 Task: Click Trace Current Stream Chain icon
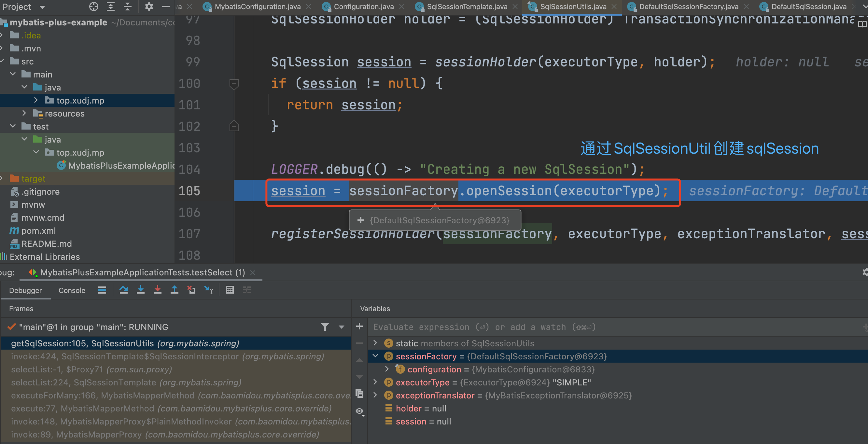point(247,290)
